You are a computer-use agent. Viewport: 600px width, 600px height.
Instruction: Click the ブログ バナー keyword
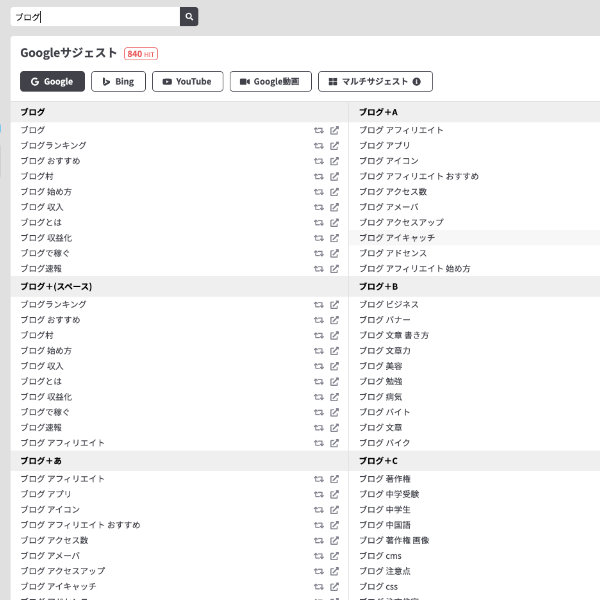point(385,320)
